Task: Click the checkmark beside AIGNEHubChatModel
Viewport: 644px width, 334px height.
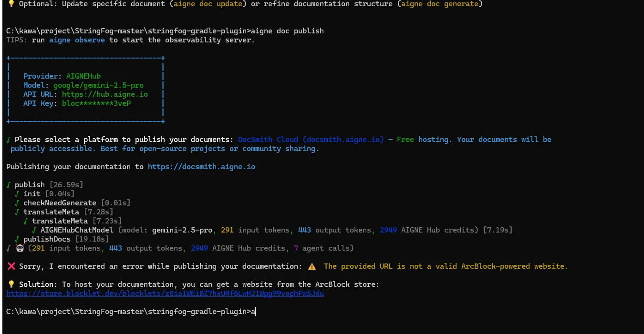Action: coord(34,230)
